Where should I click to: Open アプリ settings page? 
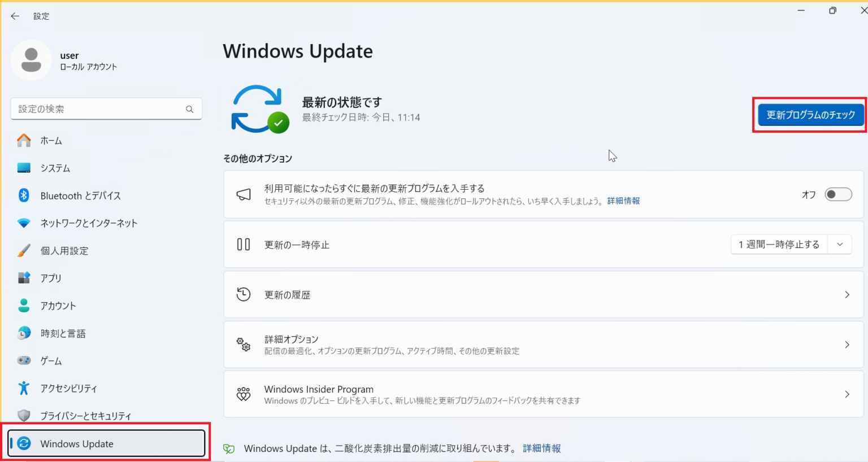51,278
